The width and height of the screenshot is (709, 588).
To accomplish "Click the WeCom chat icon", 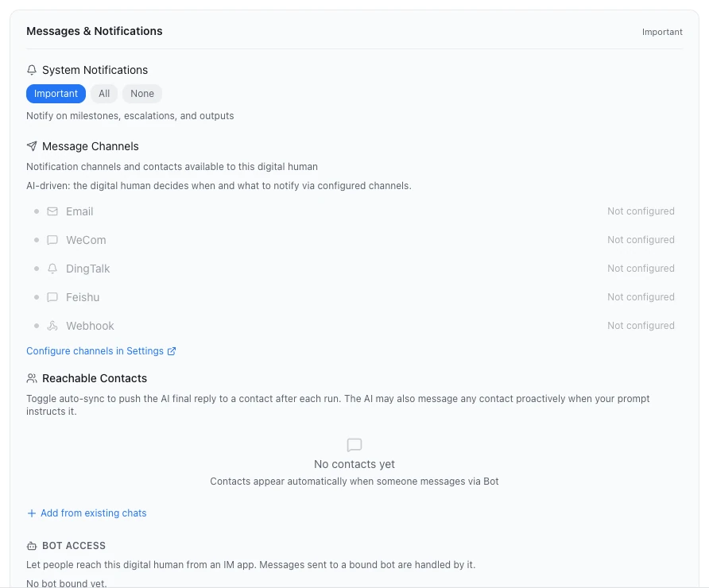I will click(52, 239).
